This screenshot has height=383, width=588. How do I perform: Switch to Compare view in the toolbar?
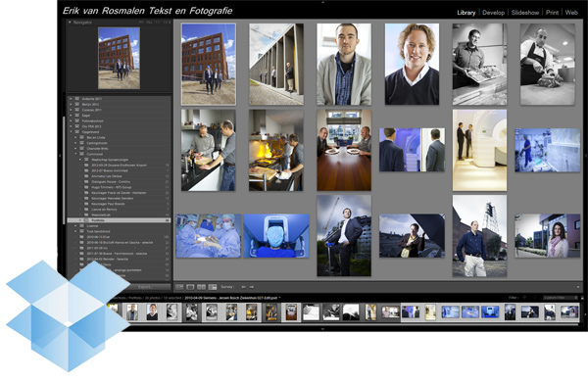(x=202, y=287)
